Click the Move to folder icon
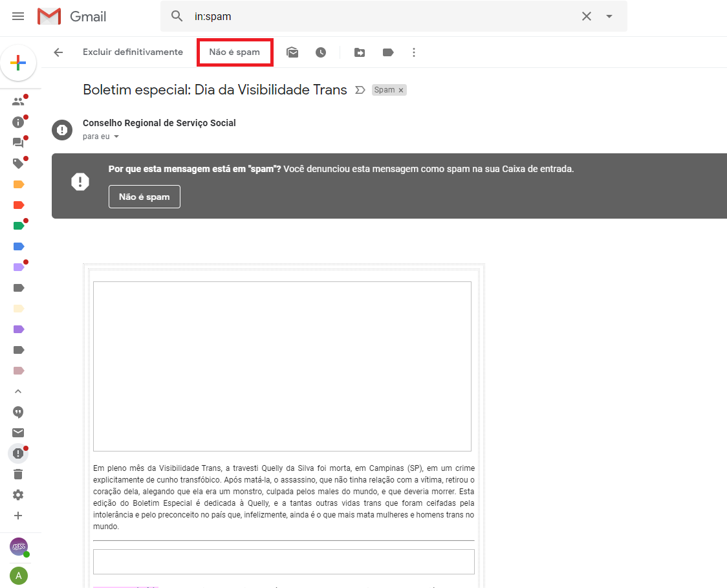Screen dimensions: 727x588 click(360, 52)
